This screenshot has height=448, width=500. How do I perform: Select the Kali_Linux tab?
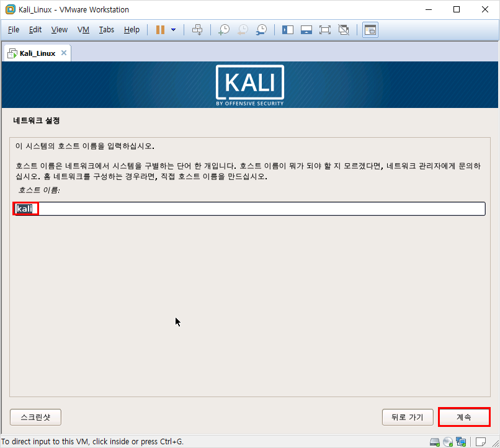[x=37, y=53]
